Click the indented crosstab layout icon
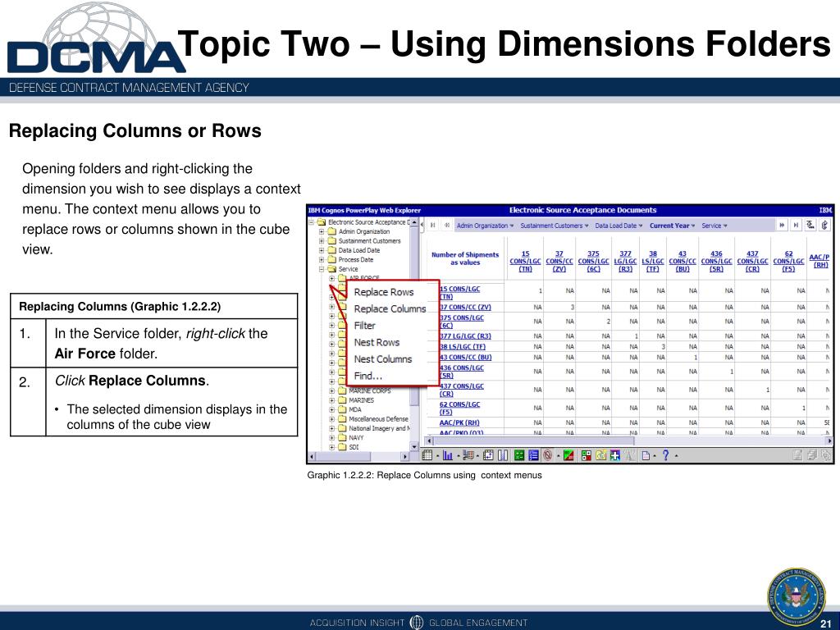840x630 pixels. pos(468,455)
